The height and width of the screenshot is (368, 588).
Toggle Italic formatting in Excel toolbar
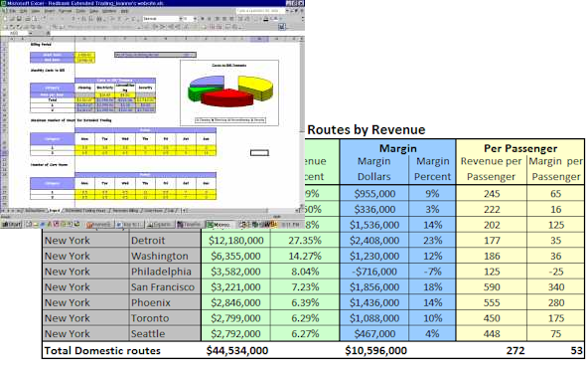(x=210, y=18)
